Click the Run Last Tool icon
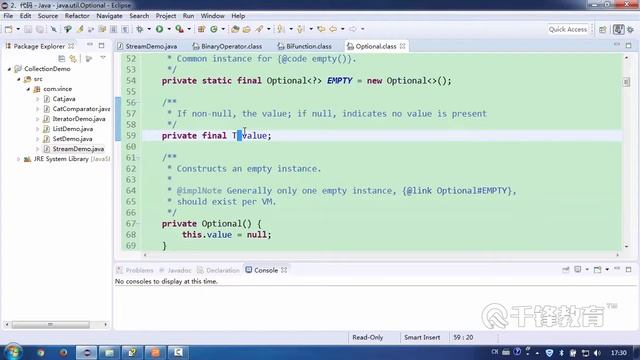 point(179,29)
